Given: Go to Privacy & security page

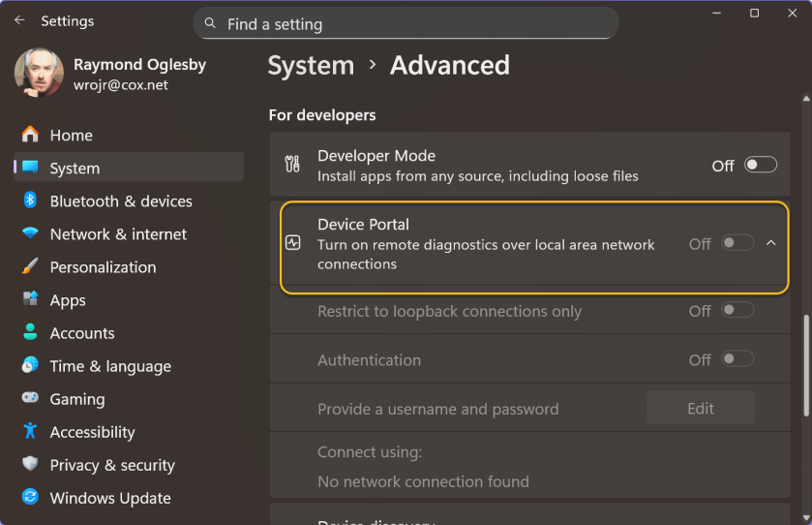Looking at the screenshot, I should [111, 465].
